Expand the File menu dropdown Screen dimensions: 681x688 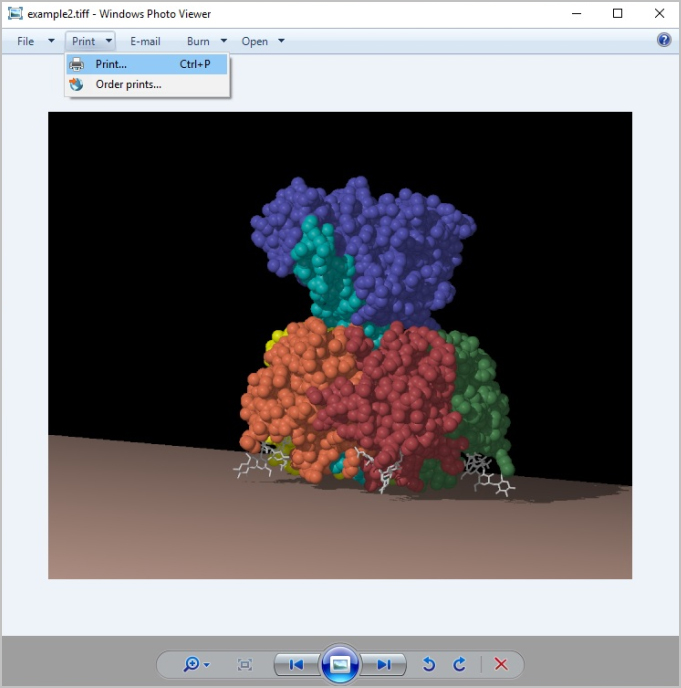click(x=35, y=41)
